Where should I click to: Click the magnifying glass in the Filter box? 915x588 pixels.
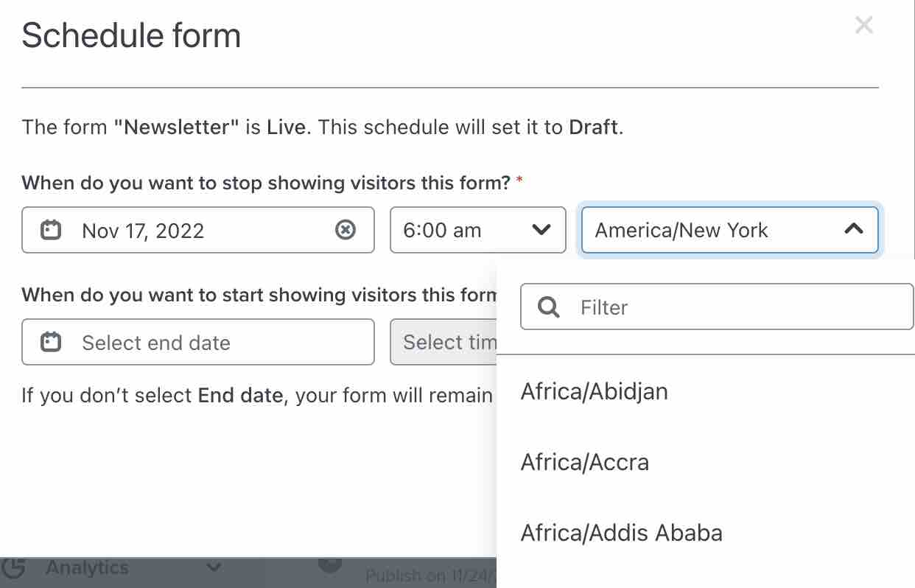click(548, 307)
